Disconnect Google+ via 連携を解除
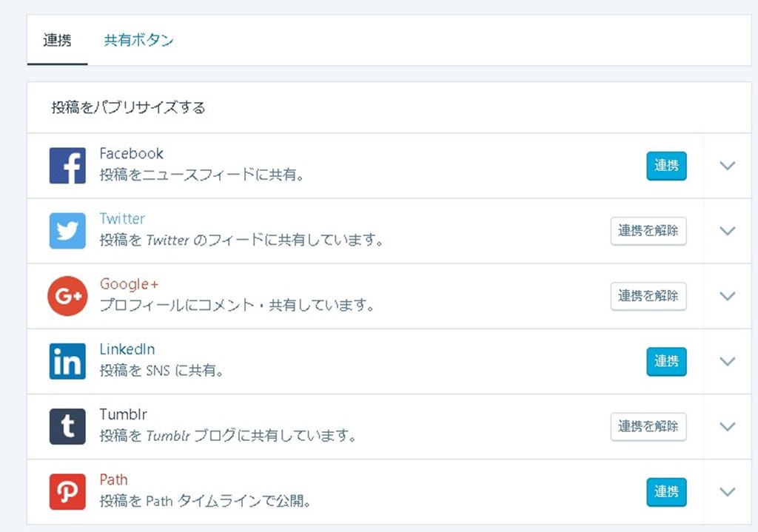The height and width of the screenshot is (532, 758). 648,296
